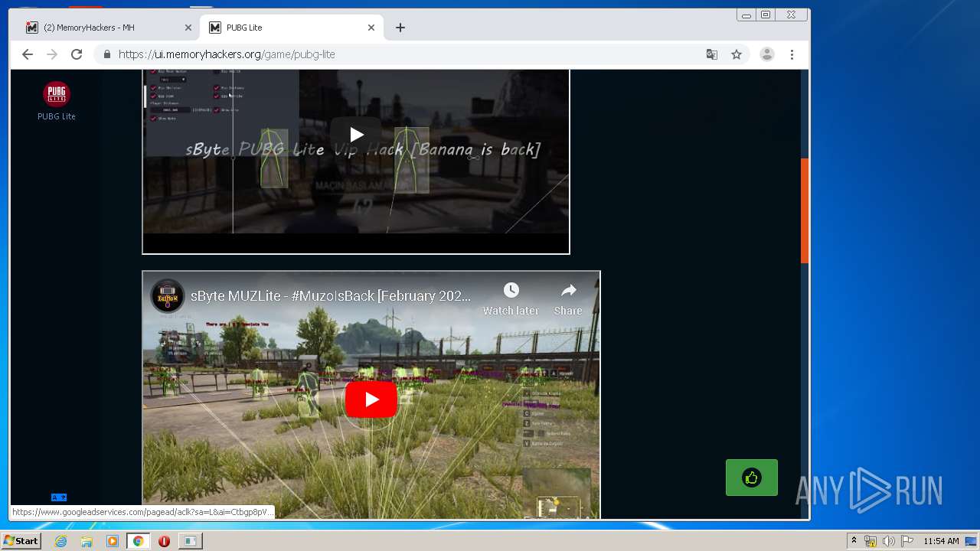The width and height of the screenshot is (980, 551).
Task: Open Windows Media Player from taskbar
Action: point(113,541)
